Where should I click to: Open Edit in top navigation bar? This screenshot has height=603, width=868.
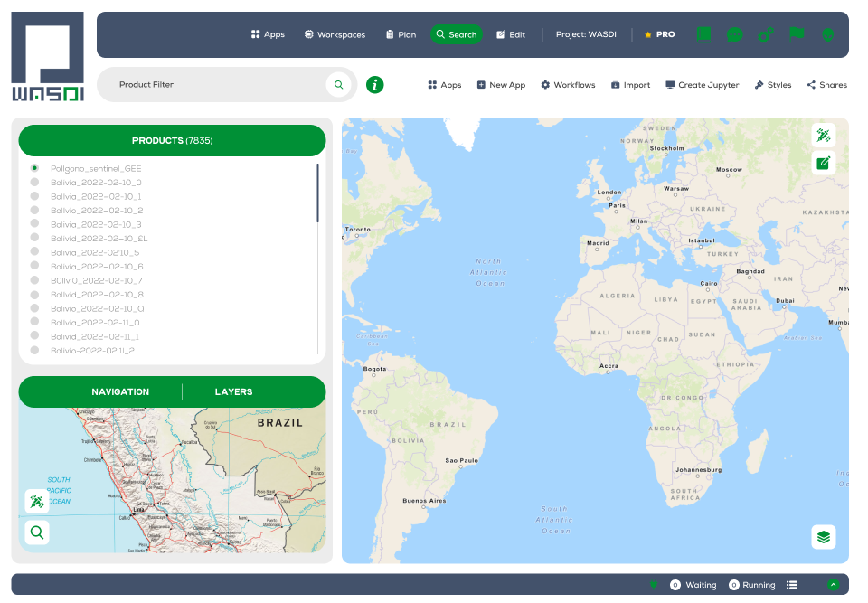click(510, 34)
